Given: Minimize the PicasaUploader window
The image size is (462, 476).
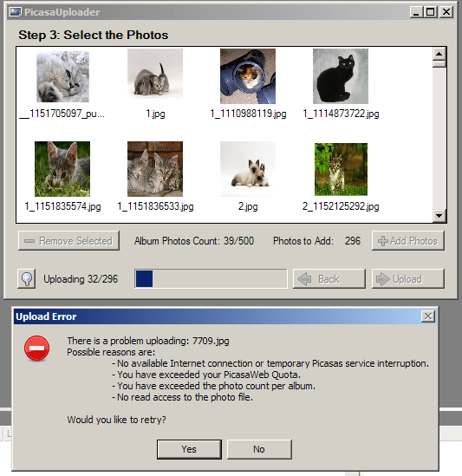Looking at the screenshot, I should (416, 12).
